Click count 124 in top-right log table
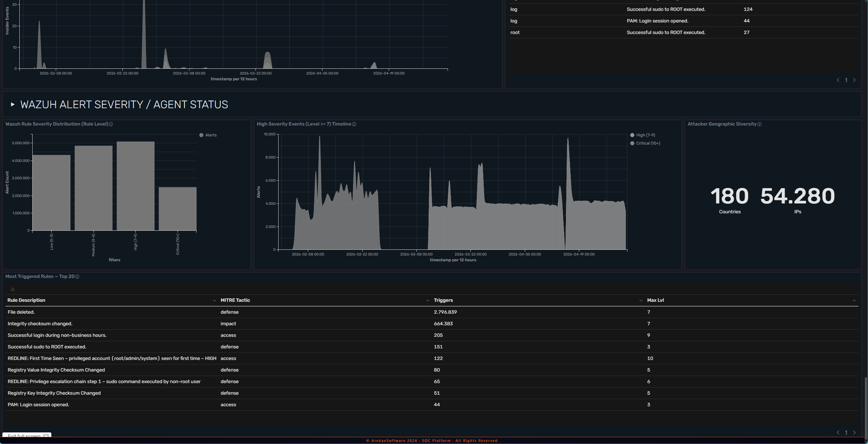 tap(748, 9)
